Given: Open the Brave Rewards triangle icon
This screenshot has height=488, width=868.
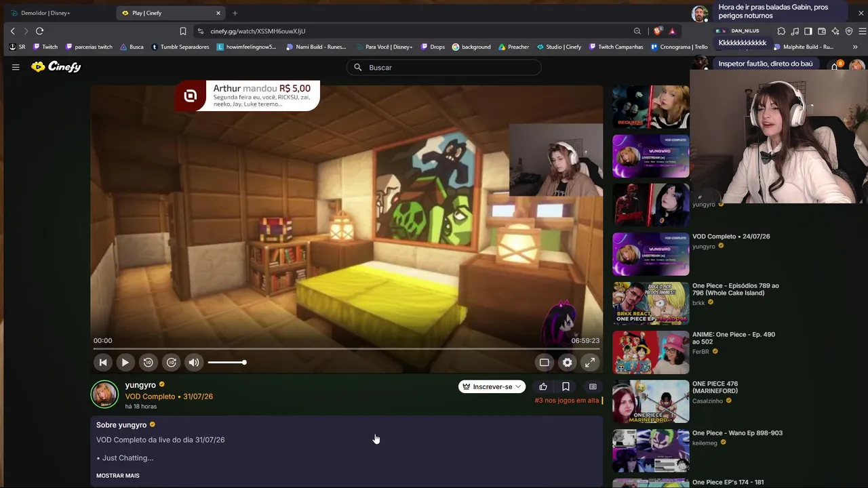Looking at the screenshot, I should pos(672,31).
